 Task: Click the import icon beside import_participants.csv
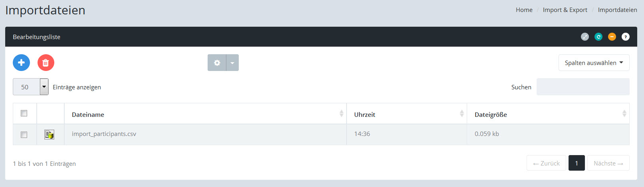click(49, 134)
